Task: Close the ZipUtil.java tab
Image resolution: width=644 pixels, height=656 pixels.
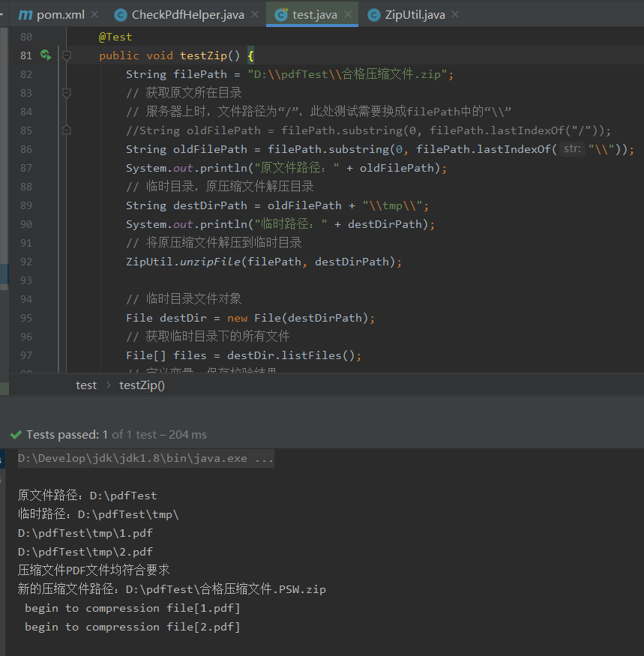Action: coord(455,15)
